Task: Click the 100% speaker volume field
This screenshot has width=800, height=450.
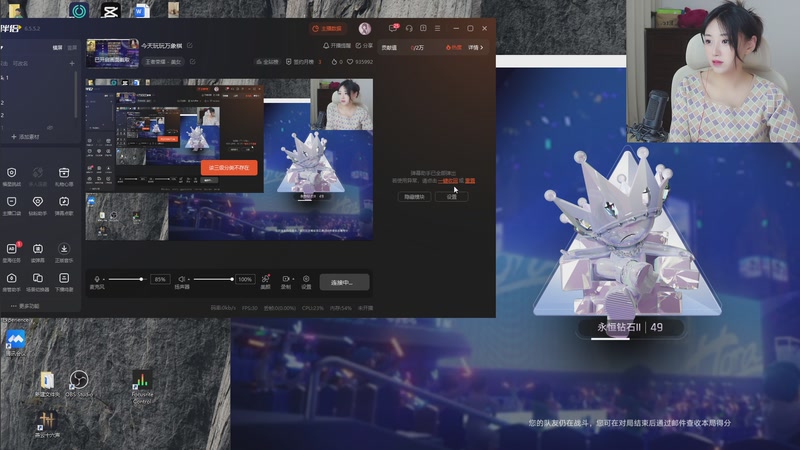Action: pyautogui.click(x=245, y=279)
